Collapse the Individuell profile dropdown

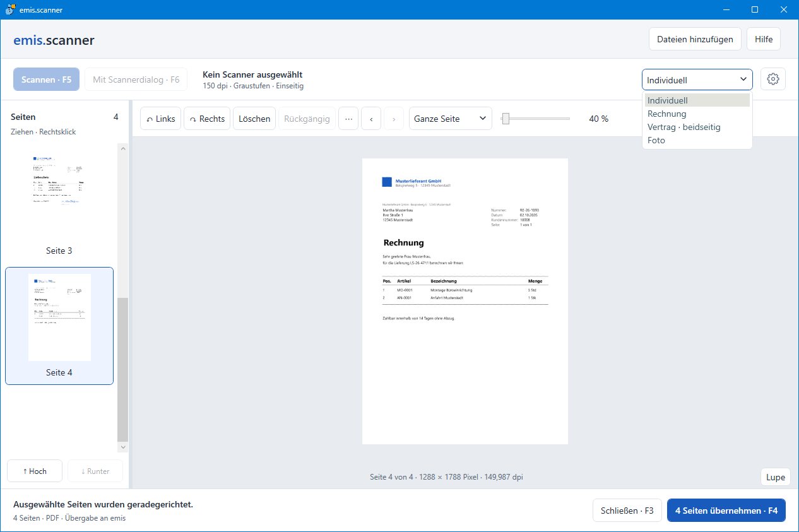click(697, 80)
